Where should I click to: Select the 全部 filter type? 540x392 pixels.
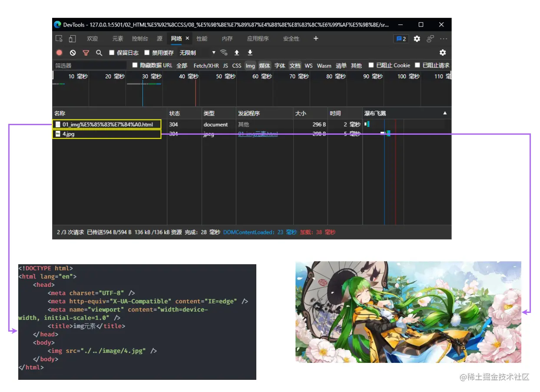click(182, 66)
